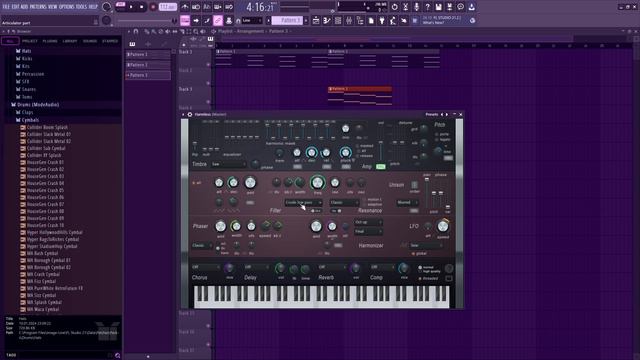Image resolution: width=640 pixels, height=360 pixels.
Task: Click the plugin picker plug icon
Action: (382, 20)
